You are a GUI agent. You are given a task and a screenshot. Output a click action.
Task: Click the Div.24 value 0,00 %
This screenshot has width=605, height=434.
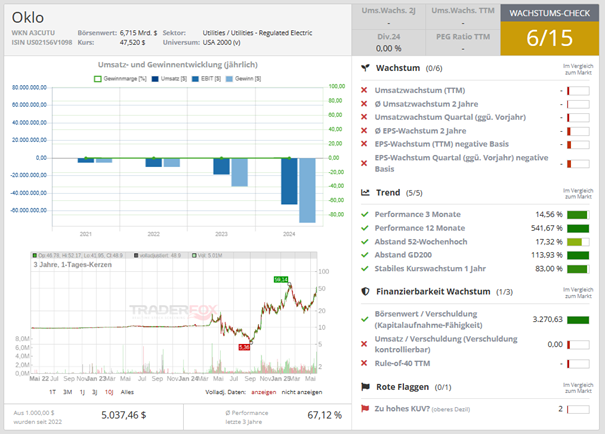coord(389,49)
